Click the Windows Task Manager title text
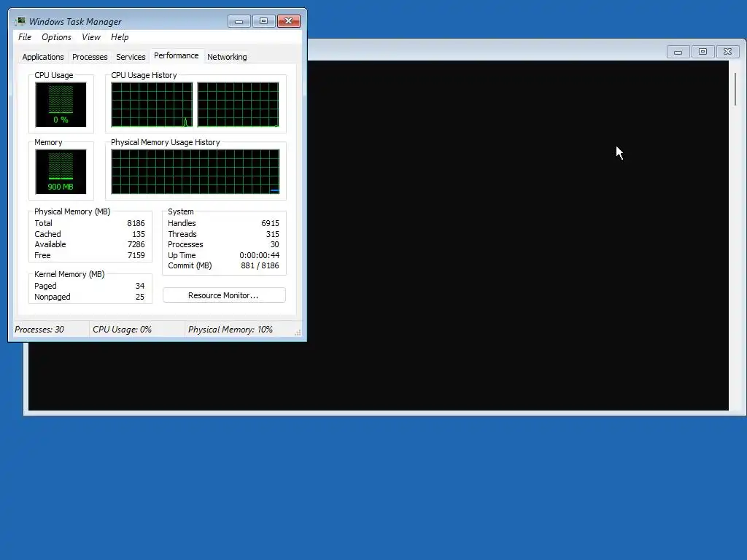The image size is (747, 560). click(75, 21)
